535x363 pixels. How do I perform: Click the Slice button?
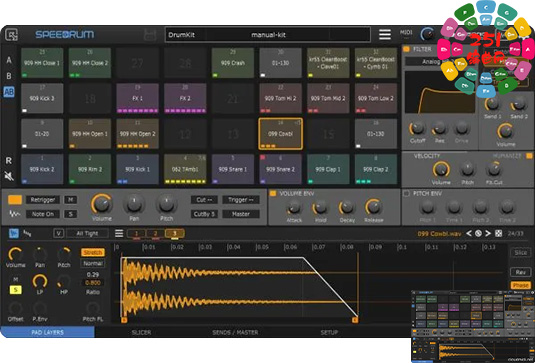pos(521,253)
